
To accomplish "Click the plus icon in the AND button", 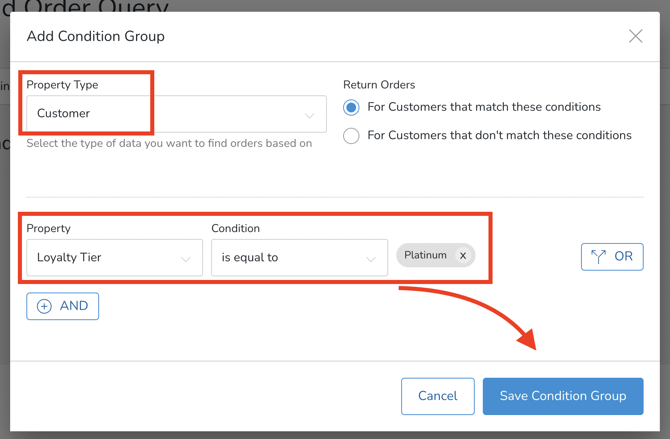I will [44, 306].
